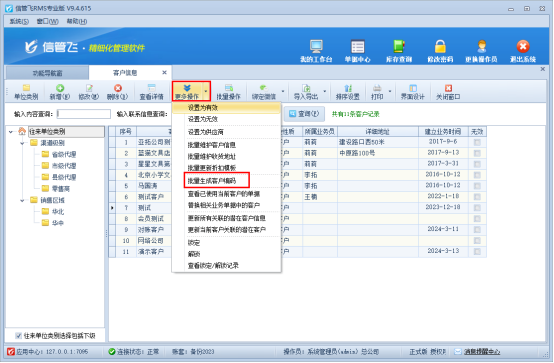Click 新增 toolbar button
Viewport: 554px width, 363px height.
[x=60, y=92]
